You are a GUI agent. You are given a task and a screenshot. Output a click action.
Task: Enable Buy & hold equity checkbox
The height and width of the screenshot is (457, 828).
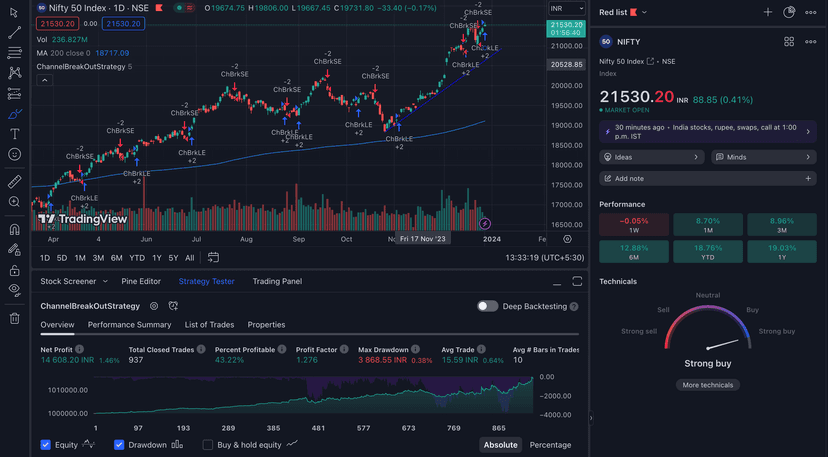click(208, 445)
